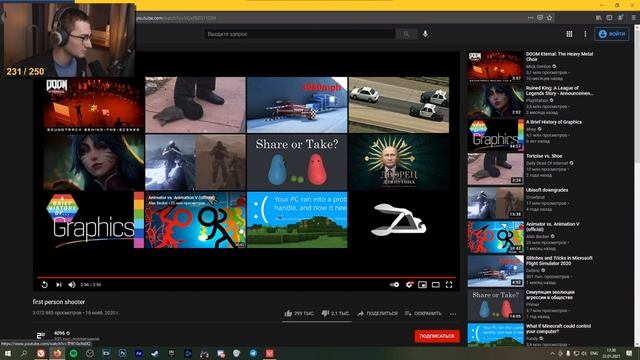Open the YouTube apps grid icon
Screen dimensions: 640x360
tap(569, 34)
